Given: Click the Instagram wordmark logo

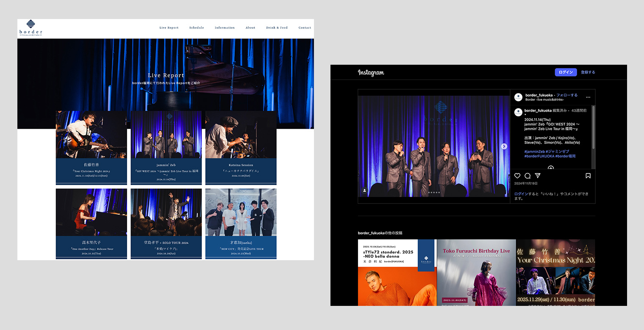Looking at the screenshot, I should [x=371, y=73].
